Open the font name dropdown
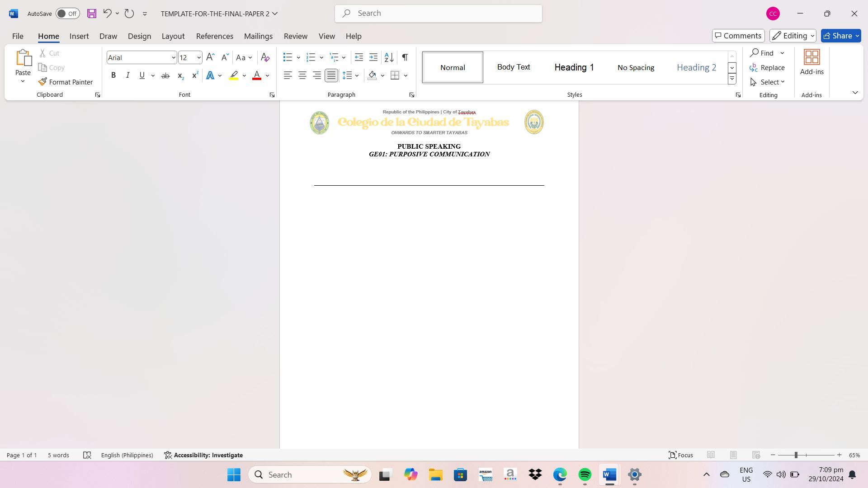This screenshot has width=868, height=488. tap(173, 57)
